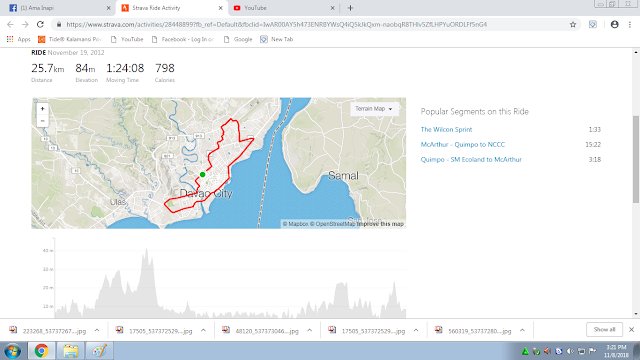The height and width of the screenshot is (360, 640).
Task: Go back using the browser back arrow
Action: click(10, 24)
